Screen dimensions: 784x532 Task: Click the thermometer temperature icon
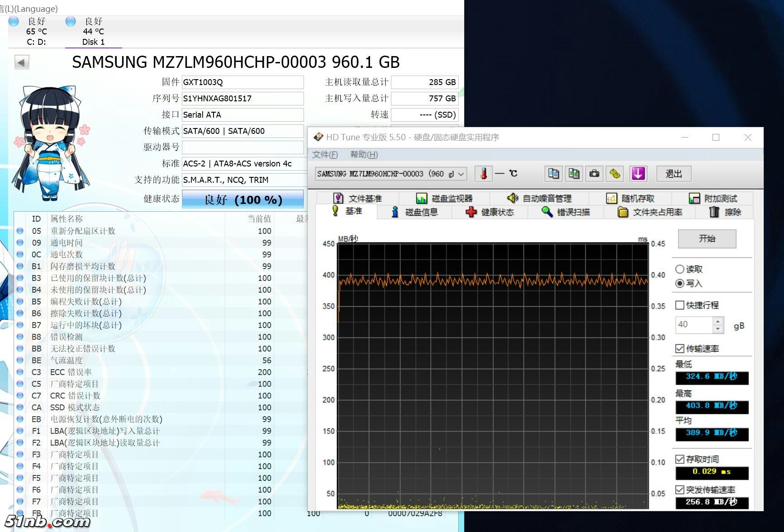point(484,174)
